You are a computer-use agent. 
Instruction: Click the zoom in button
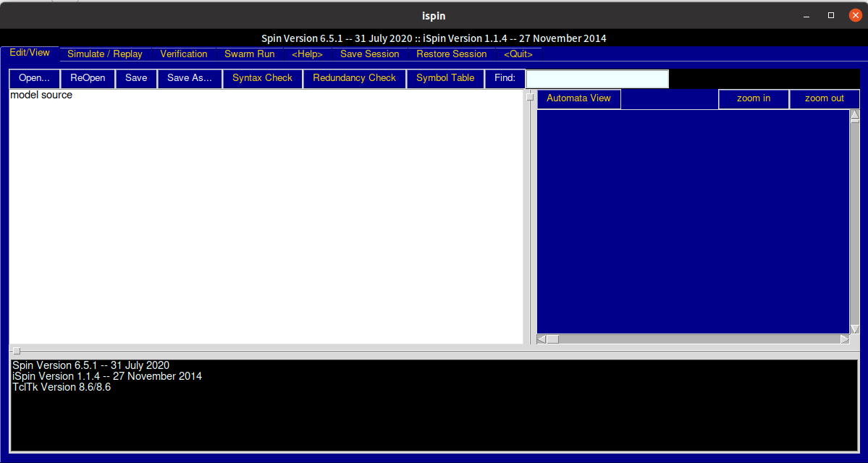click(754, 99)
